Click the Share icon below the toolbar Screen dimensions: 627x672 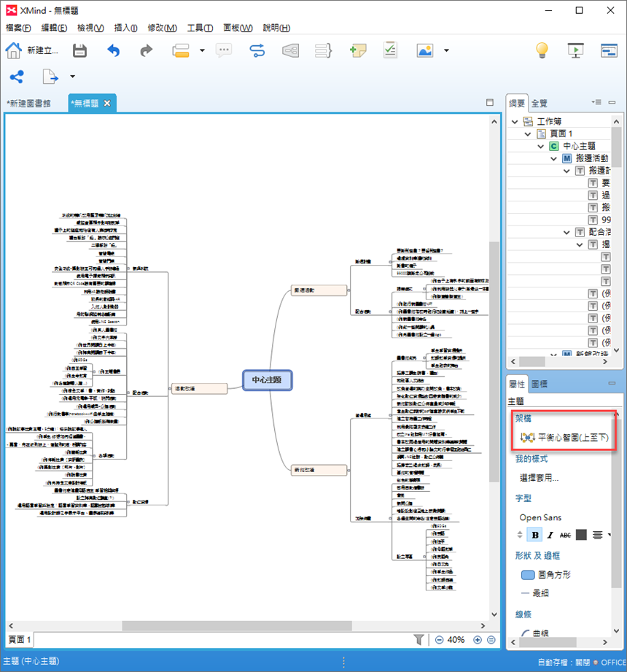pos(16,77)
